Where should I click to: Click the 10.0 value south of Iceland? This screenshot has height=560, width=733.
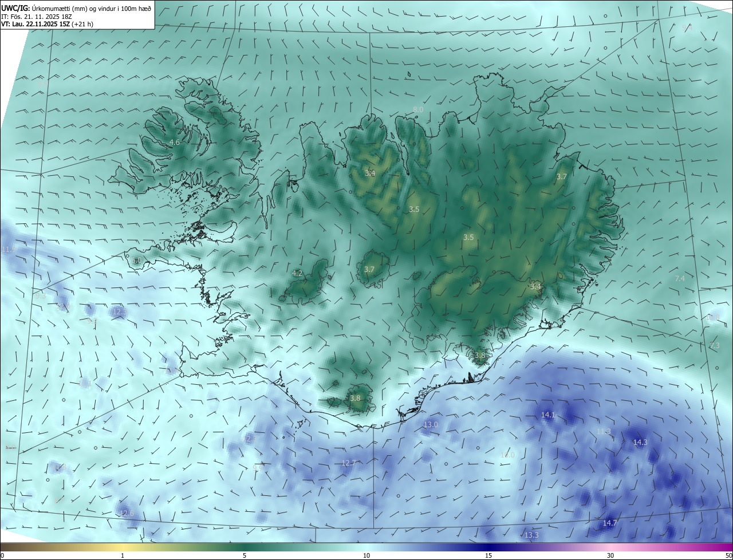click(x=508, y=455)
